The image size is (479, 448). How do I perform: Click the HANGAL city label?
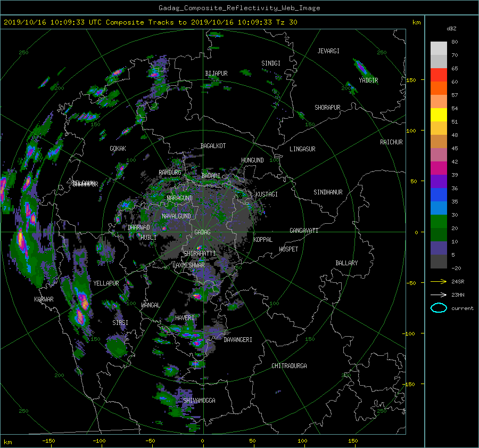pyautogui.click(x=150, y=305)
